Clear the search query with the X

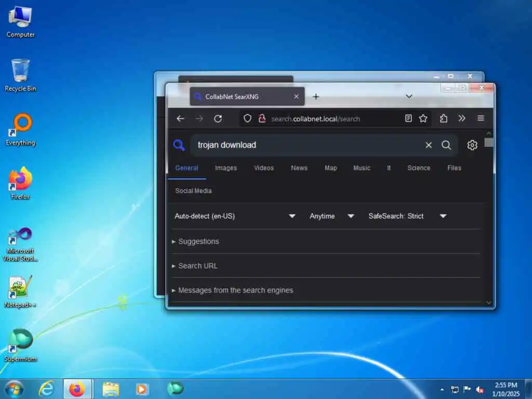429,145
